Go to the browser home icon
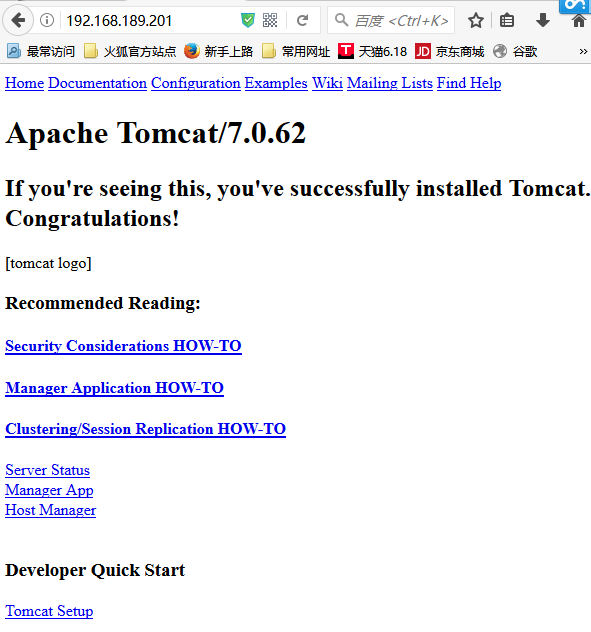The width and height of the screenshot is (591, 632). point(579,20)
